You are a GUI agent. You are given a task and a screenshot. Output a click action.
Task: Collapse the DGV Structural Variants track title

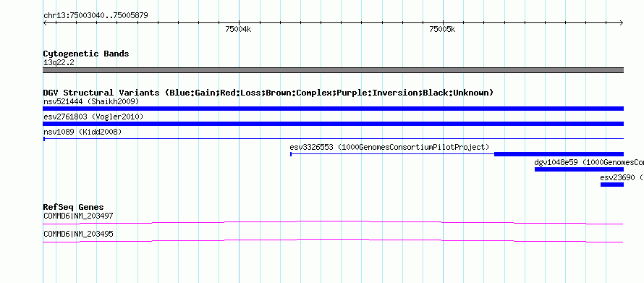point(268,93)
